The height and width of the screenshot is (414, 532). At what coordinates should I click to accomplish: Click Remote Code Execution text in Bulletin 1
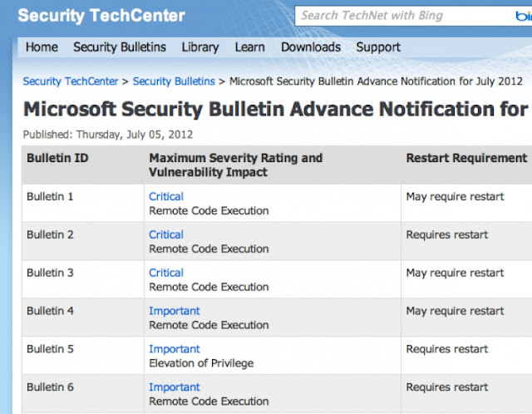209,210
